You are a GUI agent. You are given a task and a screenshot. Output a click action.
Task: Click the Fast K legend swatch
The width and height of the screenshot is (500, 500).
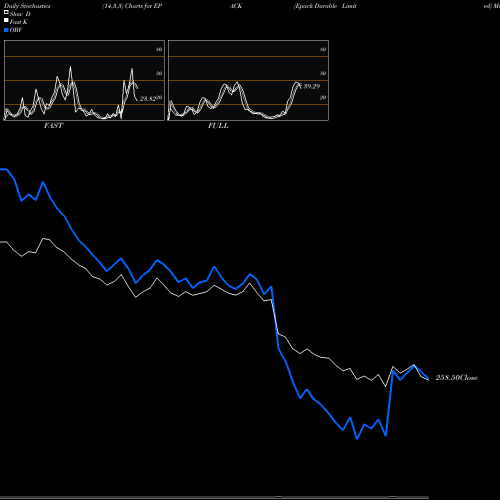click(x=6, y=20)
